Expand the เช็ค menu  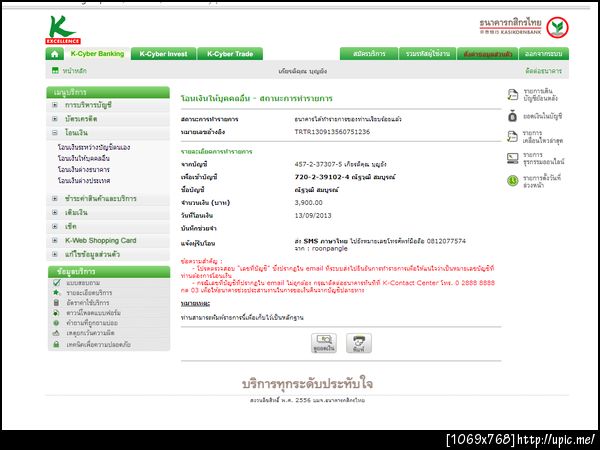[x=55, y=227]
